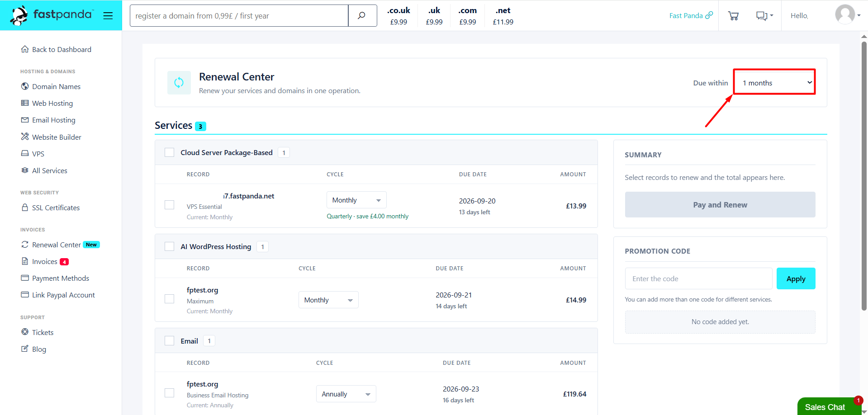Click the New badge next to Renewal Center

[x=91, y=245]
